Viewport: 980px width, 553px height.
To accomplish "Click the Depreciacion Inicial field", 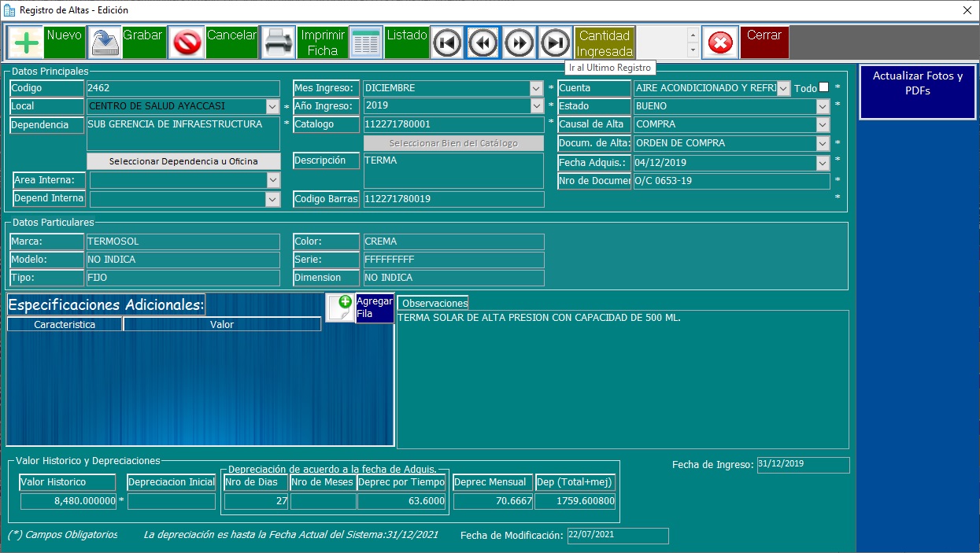I will coord(172,501).
